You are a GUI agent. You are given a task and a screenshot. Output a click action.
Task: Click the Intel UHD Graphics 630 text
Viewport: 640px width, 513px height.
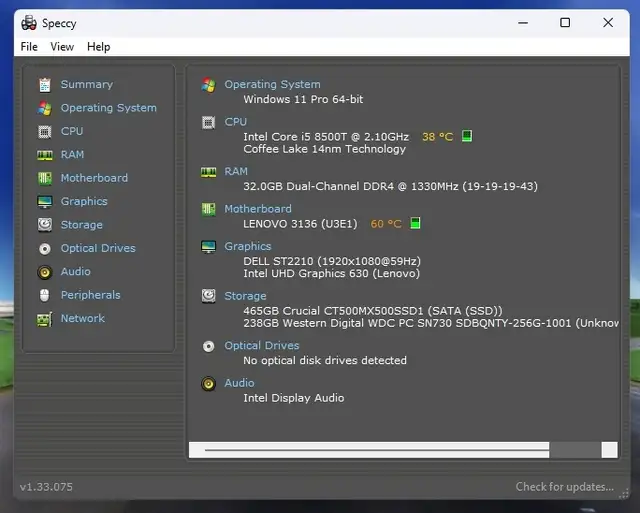331,273
